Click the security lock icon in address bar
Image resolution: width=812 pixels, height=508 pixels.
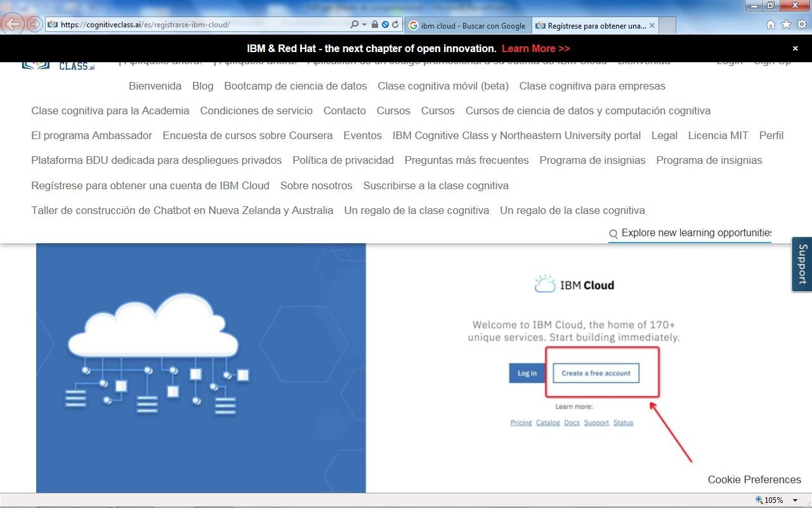pos(375,25)
